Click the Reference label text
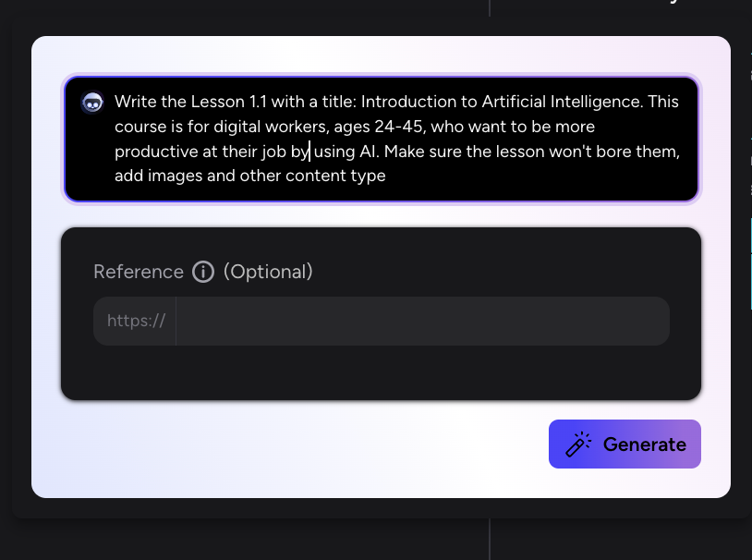752x560 pixels. tap(139, 272)
